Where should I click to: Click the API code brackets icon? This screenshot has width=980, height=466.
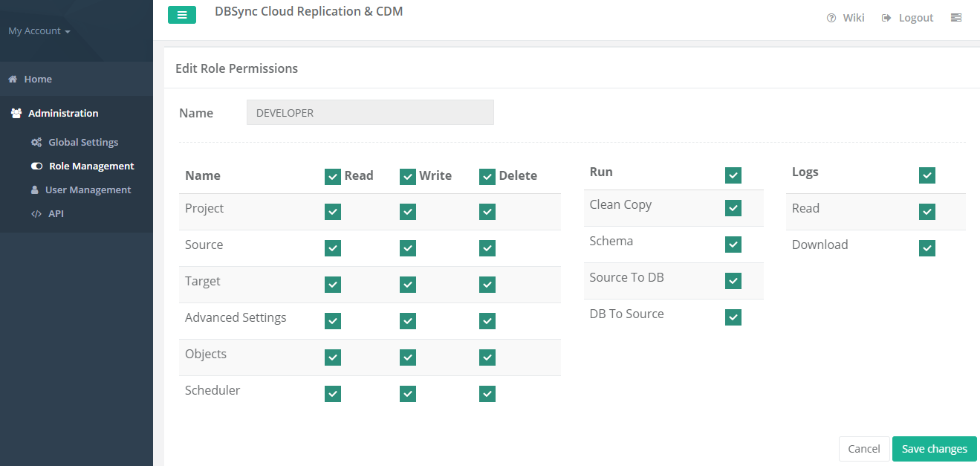(x=36, y=214)
